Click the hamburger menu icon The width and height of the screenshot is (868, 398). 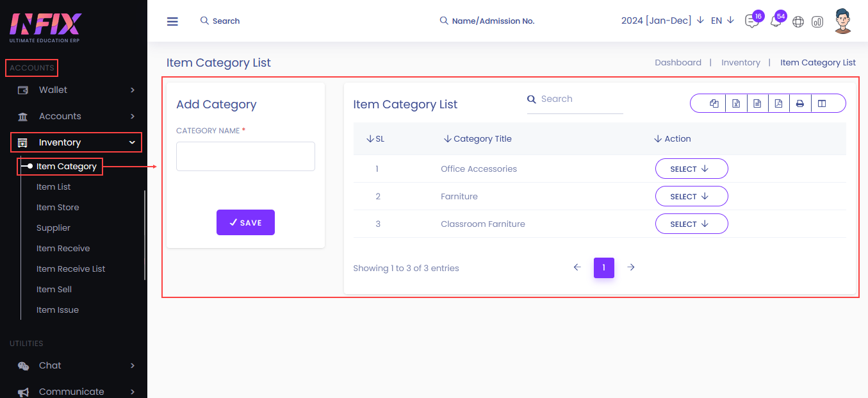coord(172,21)
